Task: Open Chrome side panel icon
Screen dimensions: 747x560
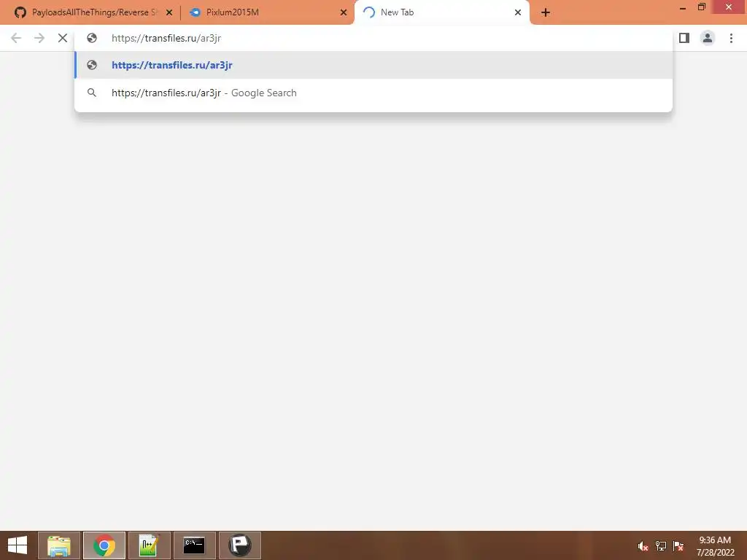Action: [x=684, y=38]
